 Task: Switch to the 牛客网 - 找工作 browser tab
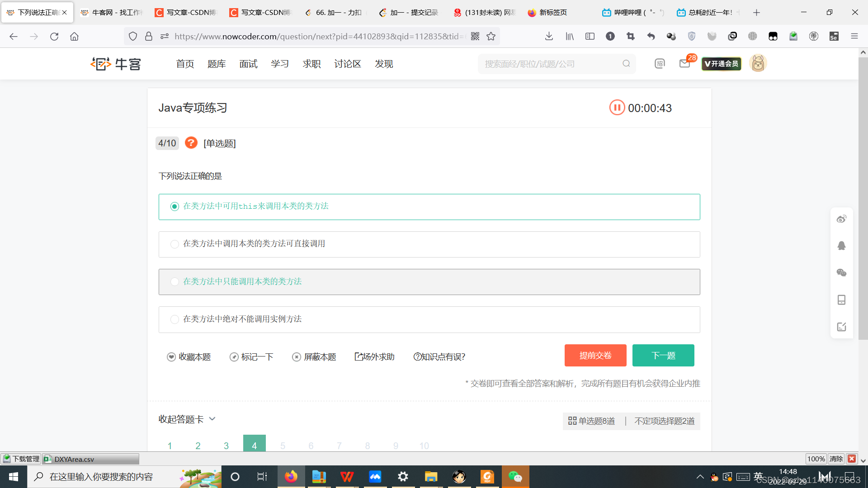[x=112, y=12]
